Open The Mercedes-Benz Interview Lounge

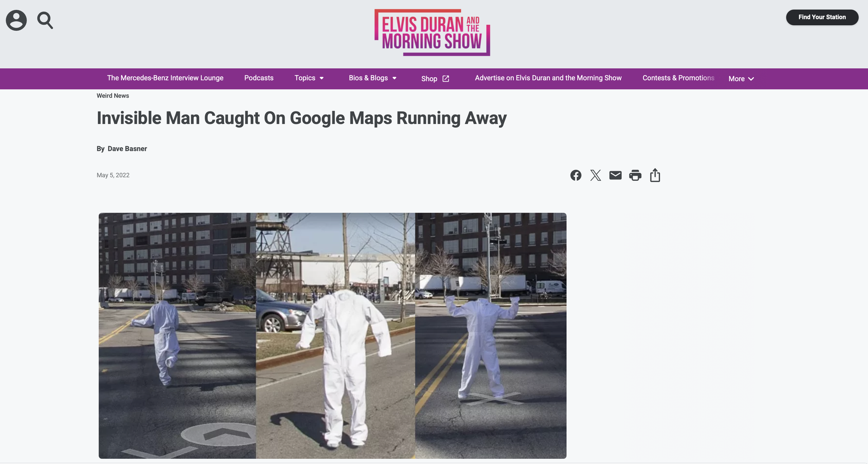coord(165,78)
